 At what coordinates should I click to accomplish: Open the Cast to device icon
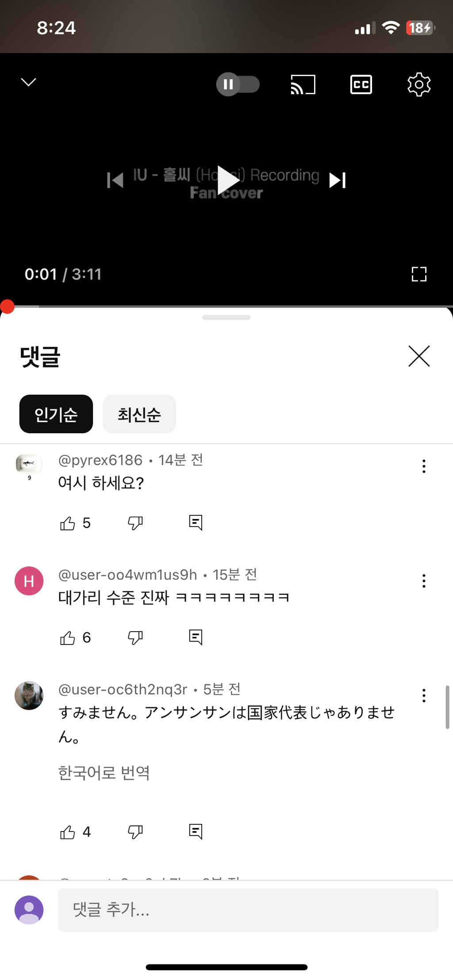point(303,84)
